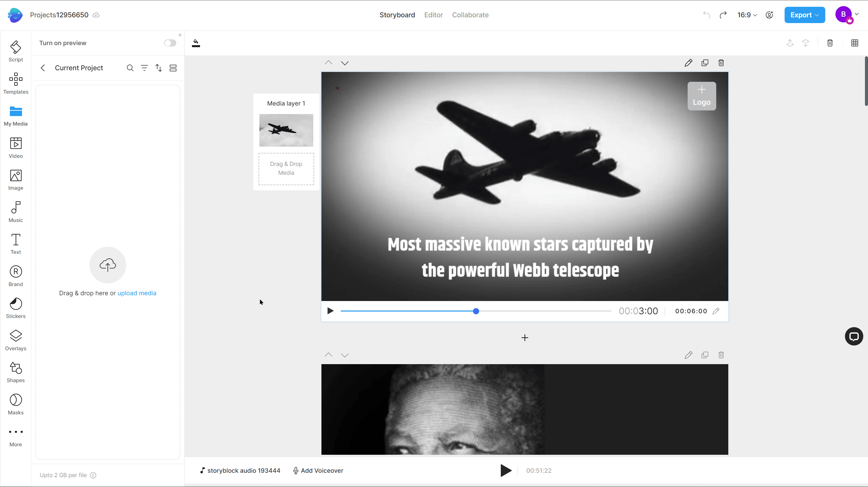Edit the first scene with pencil icon
This screenshot has height=487, width=868.
tap(688, 63)
